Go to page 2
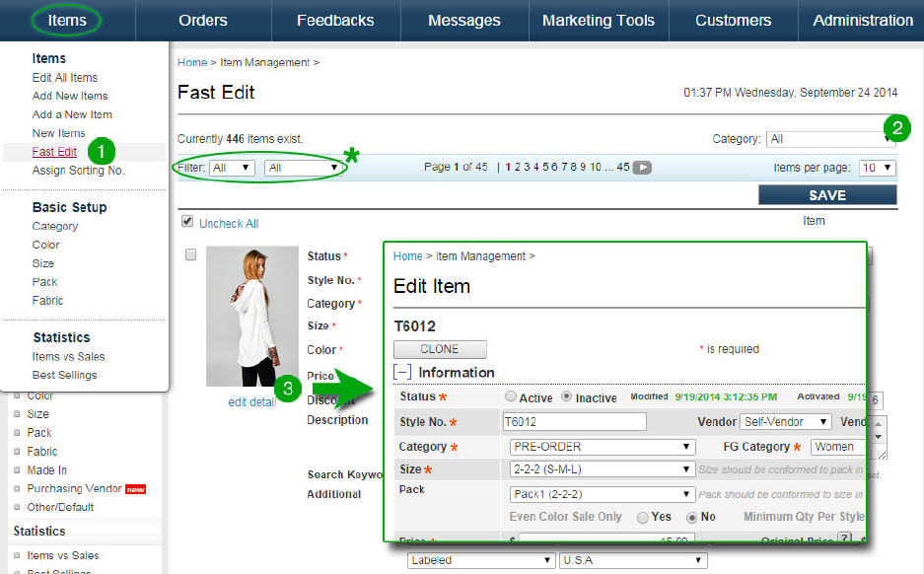The image size is (924, 574). 518,168
